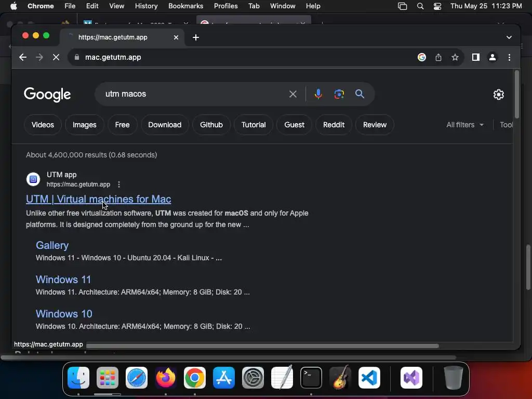The height and width of the screenshot is (399, 532).
Task: Select the Reddit filter chip
Action: tap(334, 125)
